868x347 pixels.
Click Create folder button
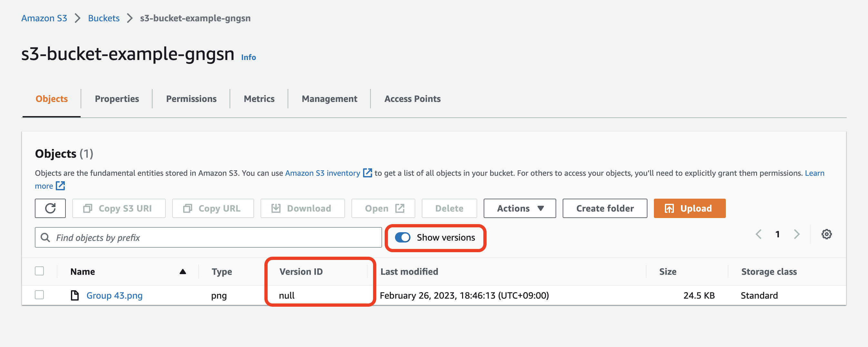605,208
